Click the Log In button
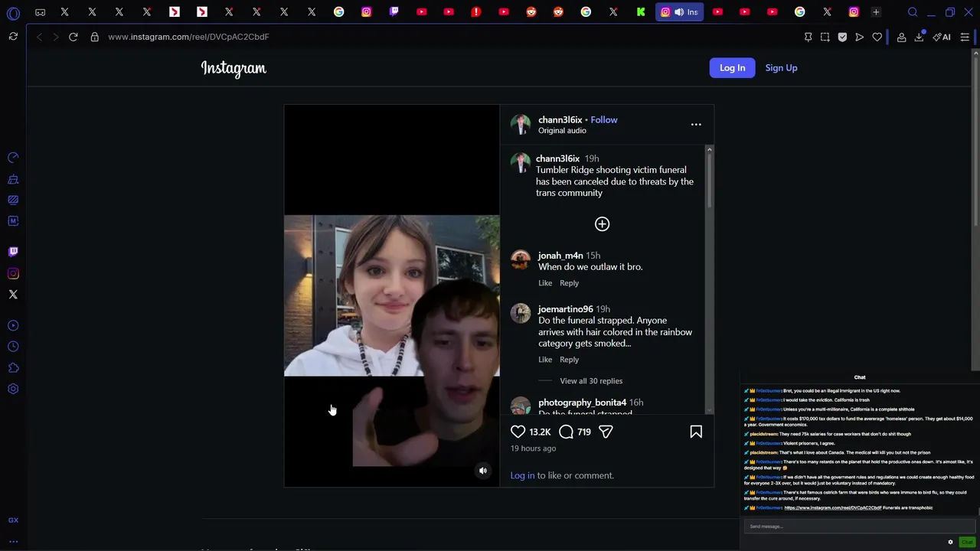This screenshot has height=551, width=980. pyautogui.click(x=732, y=68)
